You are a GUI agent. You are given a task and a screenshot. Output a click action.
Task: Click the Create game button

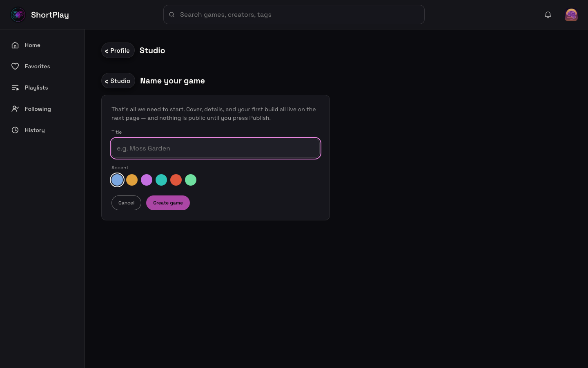[168, 203]
